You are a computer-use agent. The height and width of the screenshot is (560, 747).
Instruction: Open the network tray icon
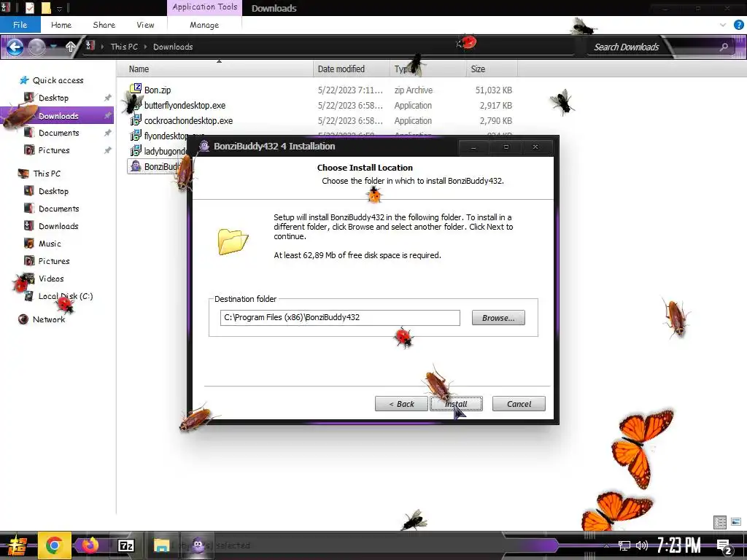pos(624,545)
